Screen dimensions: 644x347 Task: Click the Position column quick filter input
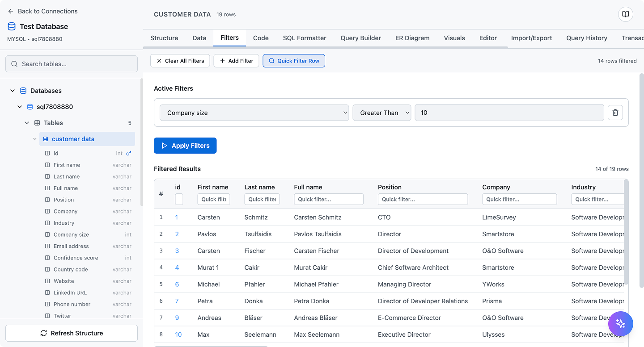(x=423, y=199)
